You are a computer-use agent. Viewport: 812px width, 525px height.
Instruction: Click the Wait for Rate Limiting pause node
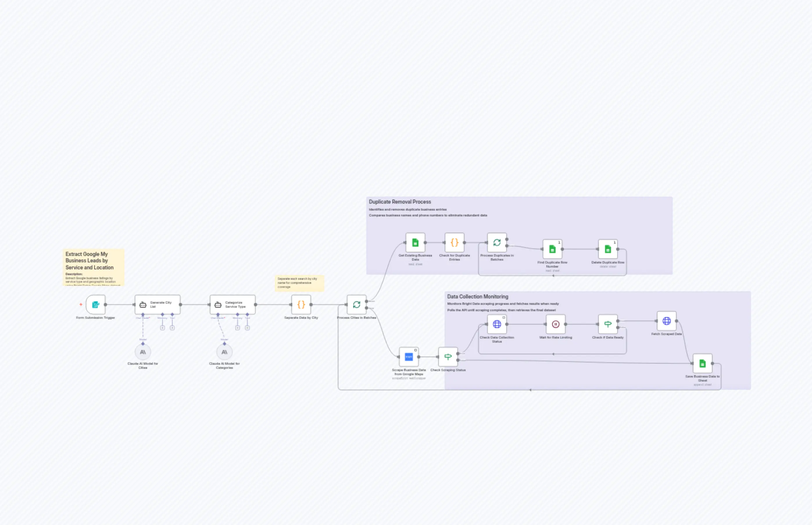pyautogui.click(x=555, y=324)
